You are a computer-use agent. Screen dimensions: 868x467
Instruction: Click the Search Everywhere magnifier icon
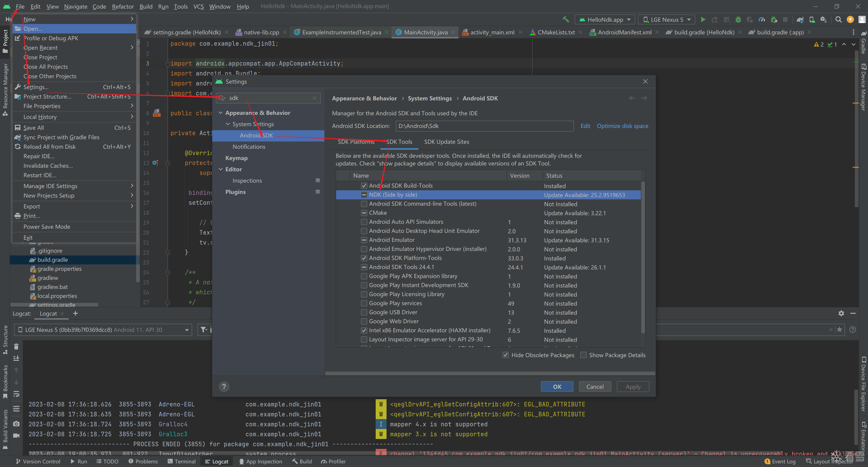point(838,19)
